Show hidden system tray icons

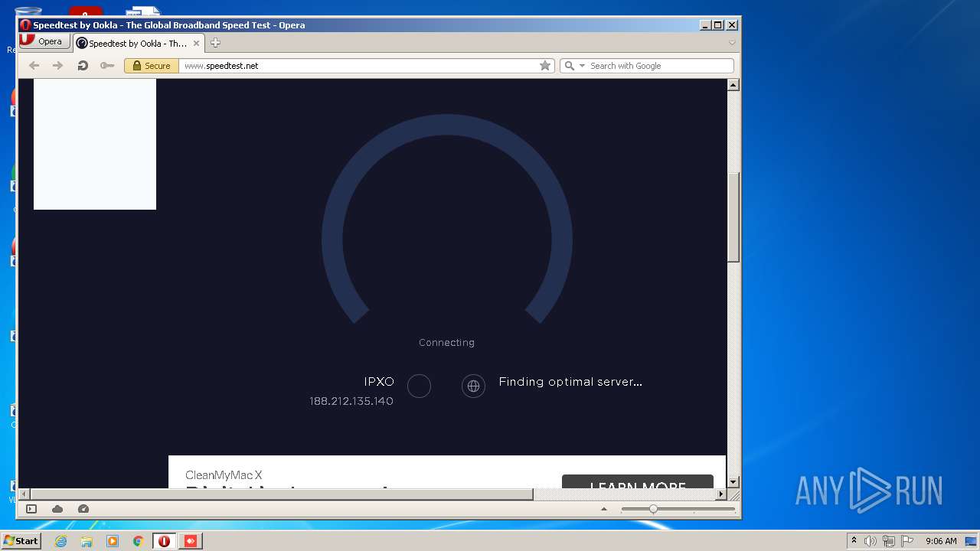pos(854,541)
